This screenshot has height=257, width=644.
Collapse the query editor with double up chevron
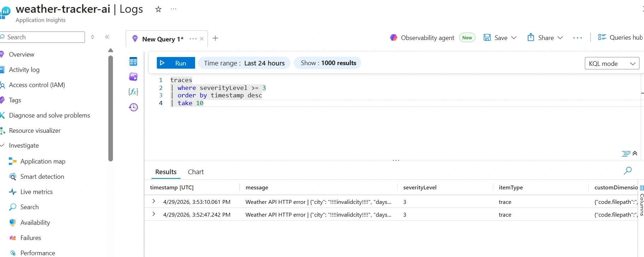[635, 153]
